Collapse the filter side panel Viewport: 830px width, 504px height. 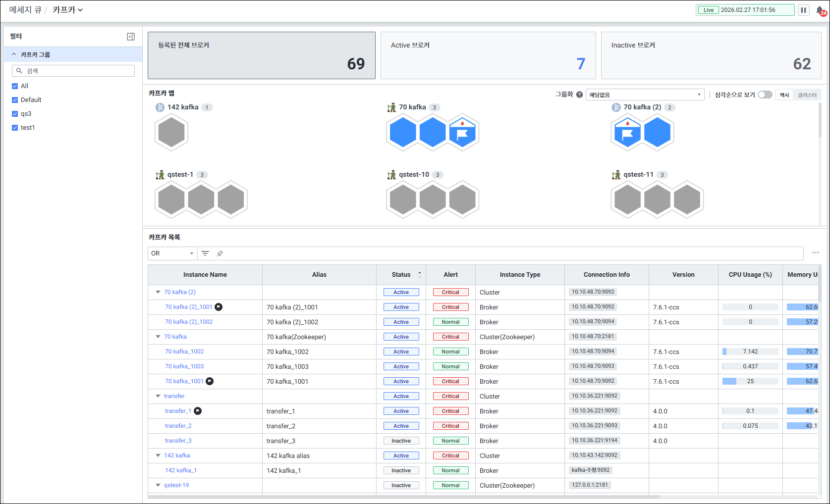click(131, 37)
